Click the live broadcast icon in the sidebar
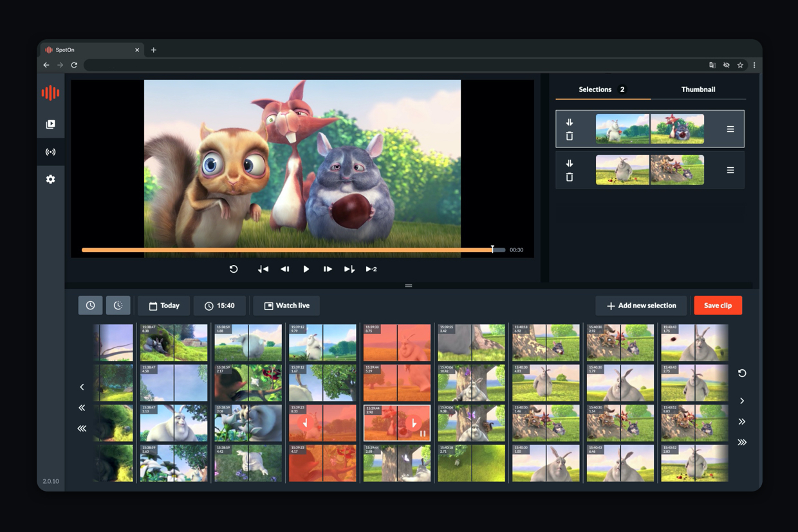 (50, 152)
